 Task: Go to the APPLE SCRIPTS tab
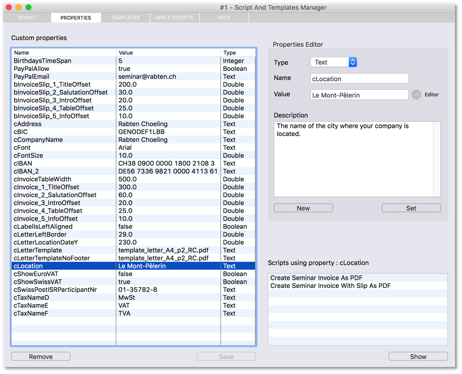pyautogui.click(x=174, y=18)
